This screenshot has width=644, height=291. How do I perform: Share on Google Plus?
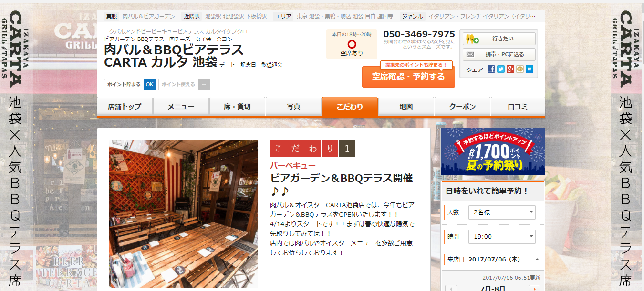pyautogui.click(x=510, y=69)
